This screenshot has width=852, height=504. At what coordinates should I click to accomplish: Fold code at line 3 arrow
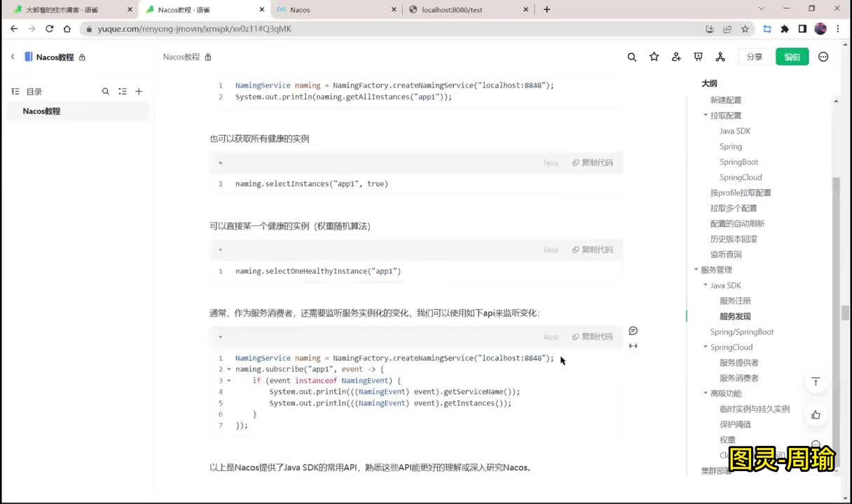click(x=228, y=381)
